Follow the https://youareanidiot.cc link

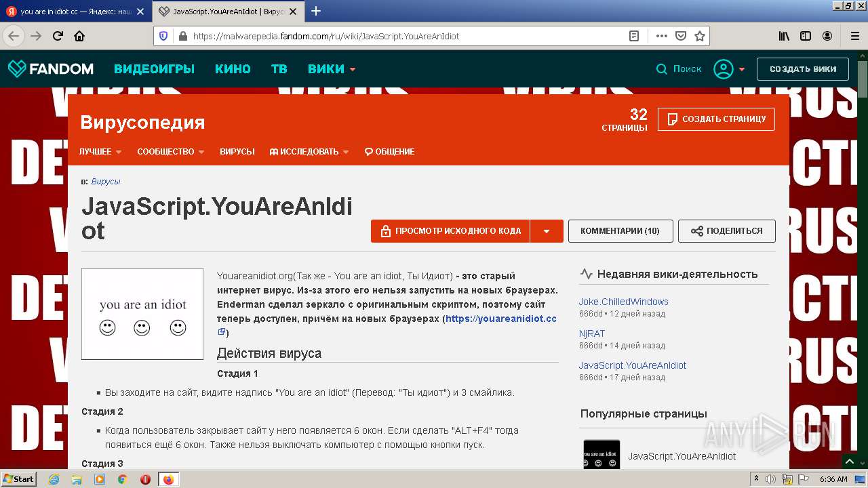[x=501, y=319]
